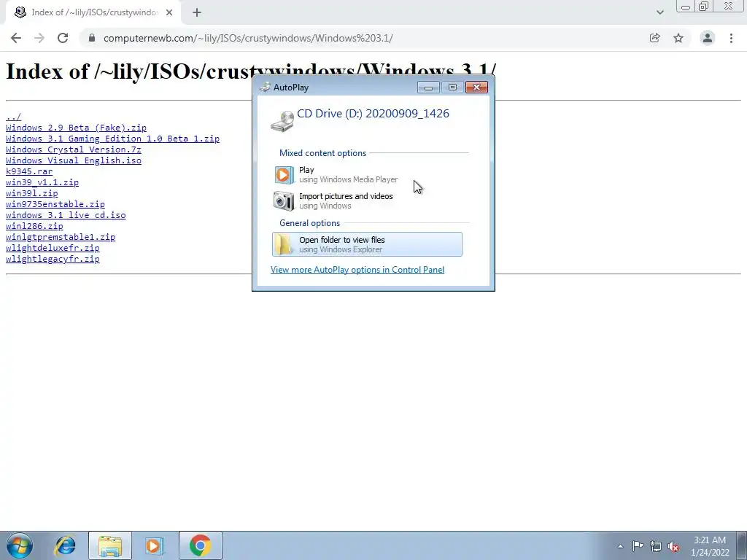This screenshot has height=560, width=747.
Task: Open Windows Media Player from taskbar
Action: 155,545
